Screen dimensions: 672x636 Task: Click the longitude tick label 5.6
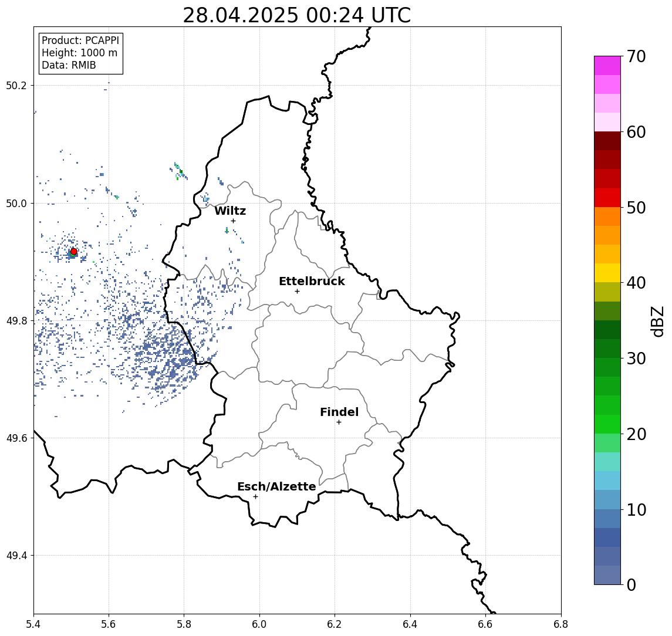109,624
